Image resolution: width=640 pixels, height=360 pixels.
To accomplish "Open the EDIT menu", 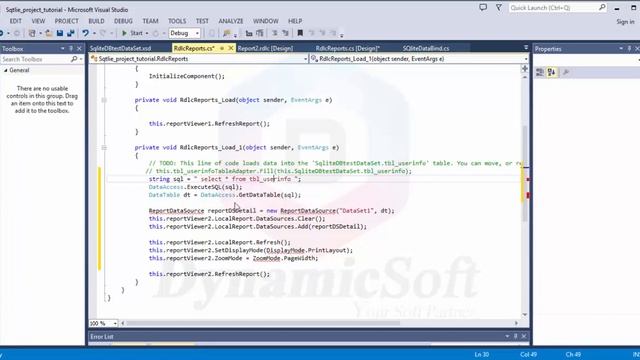I will pyautogui.click(x=16, y=21).
